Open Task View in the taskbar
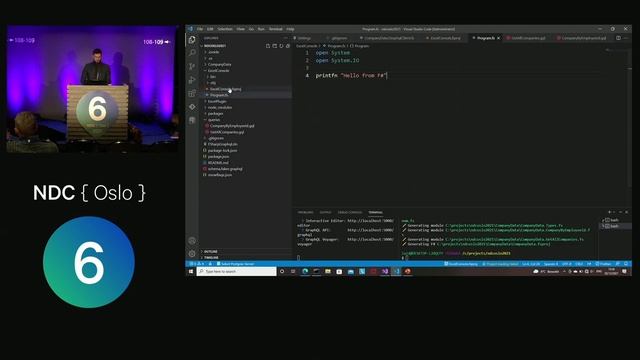 (293, 271)
